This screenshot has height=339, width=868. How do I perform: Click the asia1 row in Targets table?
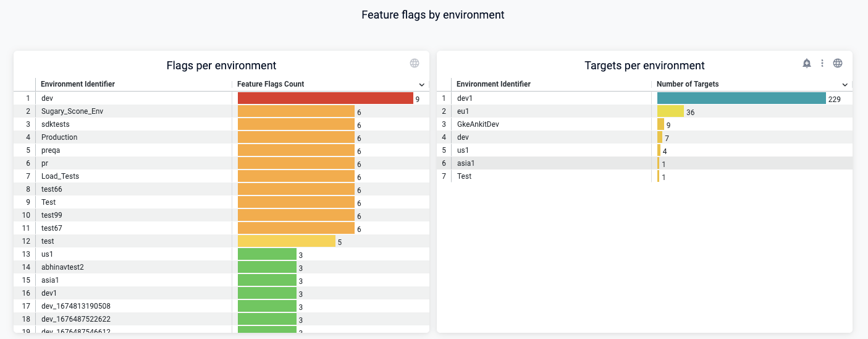coord(466,163)
